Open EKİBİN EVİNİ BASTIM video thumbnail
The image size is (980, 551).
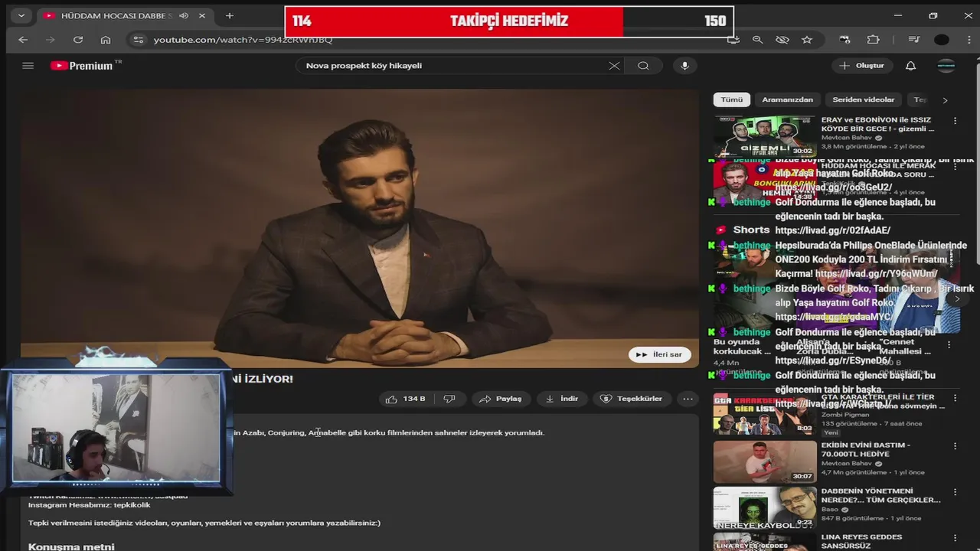pyautogui.click(x=765, y=461)
